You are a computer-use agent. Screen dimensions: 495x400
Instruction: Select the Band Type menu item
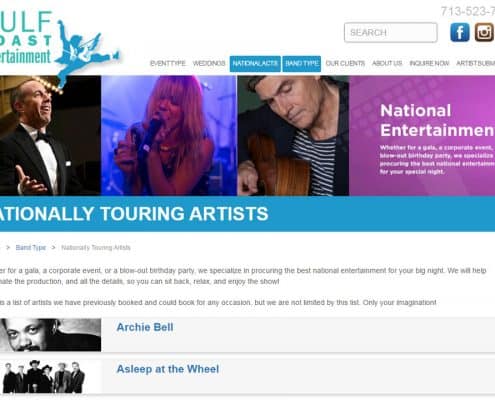click(302, 63)
